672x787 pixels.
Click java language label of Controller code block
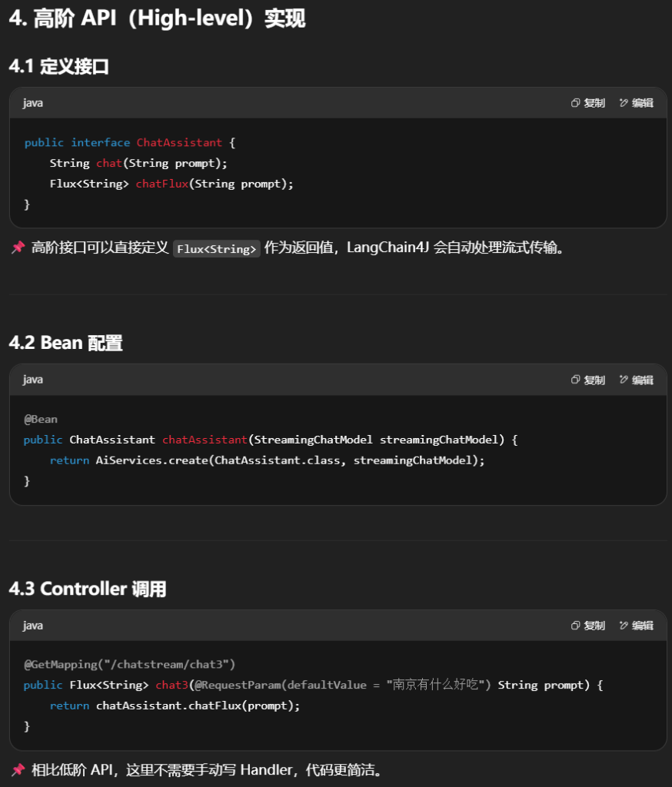pyautogui.click(x=33, y=626)
